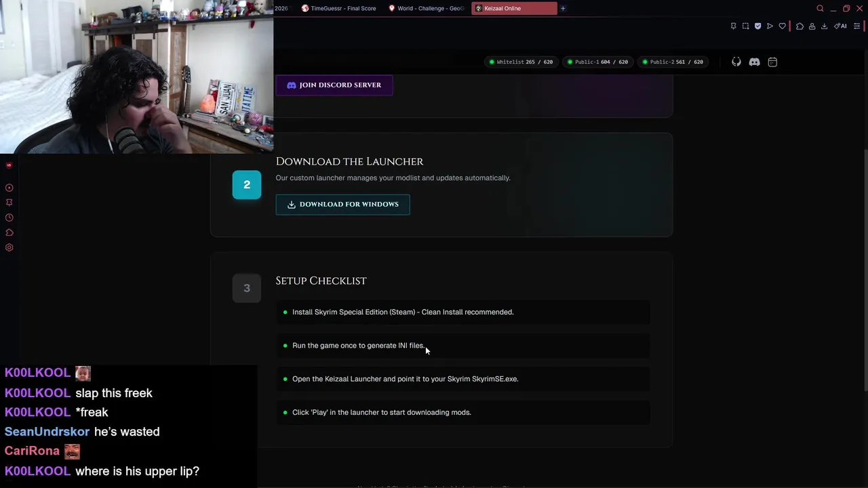
Task: Click the Download for Windows button
Action: 342,204
